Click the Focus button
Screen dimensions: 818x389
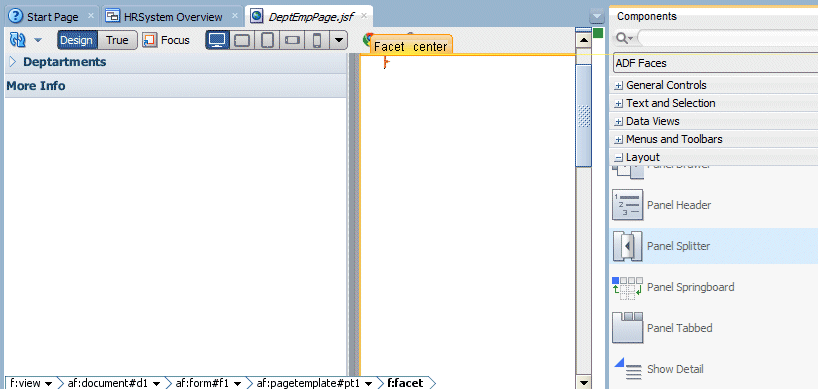click(x=167, y=40)
